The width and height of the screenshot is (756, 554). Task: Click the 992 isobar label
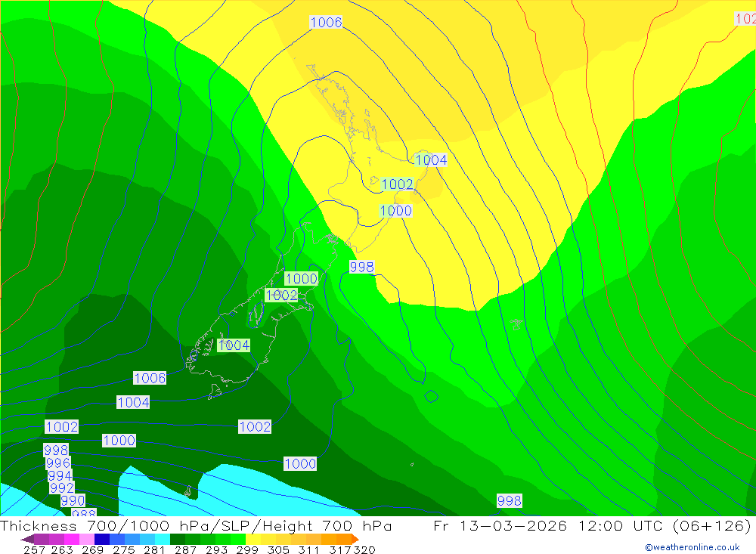click(62, 488)
